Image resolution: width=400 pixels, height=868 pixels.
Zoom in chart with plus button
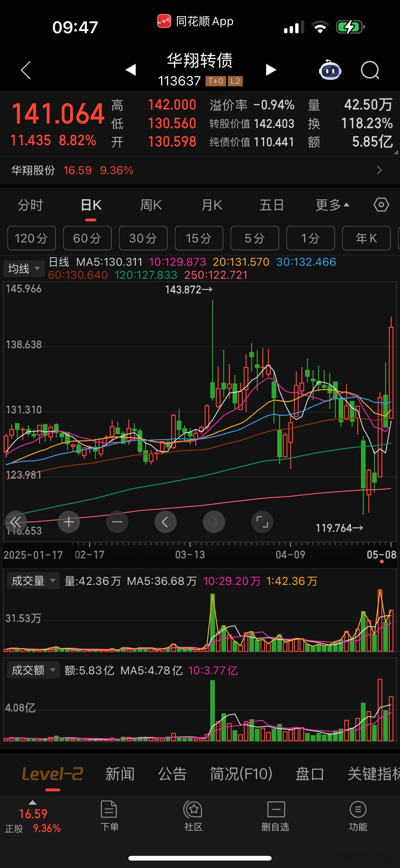pos(69,522)
